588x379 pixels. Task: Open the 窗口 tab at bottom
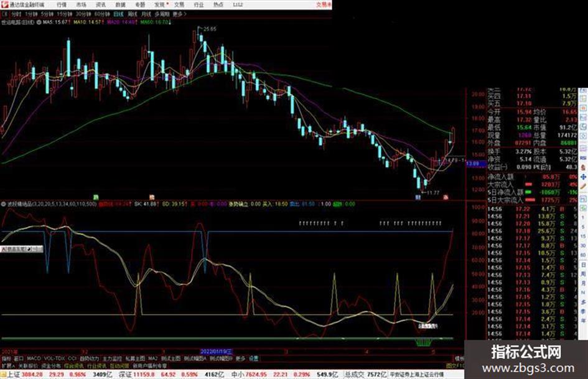tap(19, 358)
